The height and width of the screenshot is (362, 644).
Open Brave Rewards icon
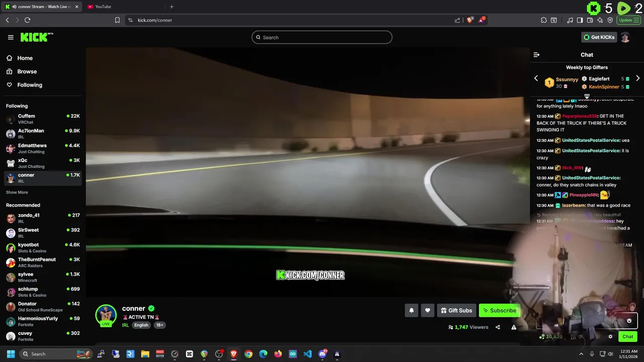[x=482, y=20]
